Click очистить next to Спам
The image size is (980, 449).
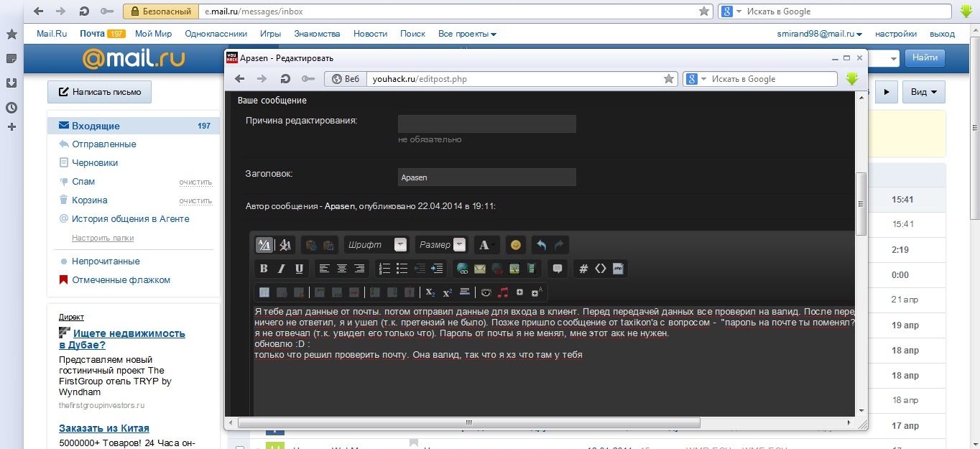click(x=195, y=182)
